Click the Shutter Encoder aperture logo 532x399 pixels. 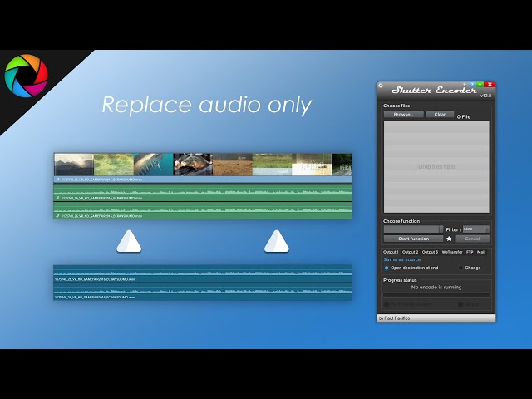pos(26,76)
